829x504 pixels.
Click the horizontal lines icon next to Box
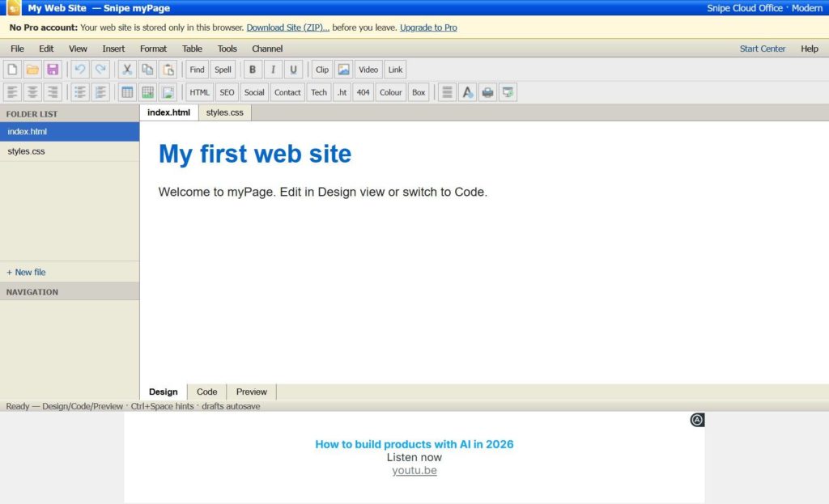tap(447, 92)
